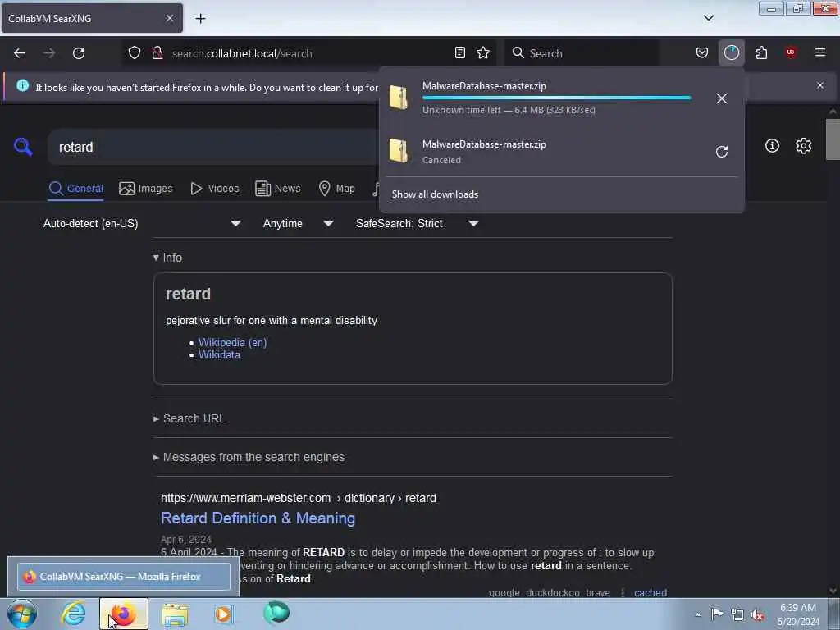Open Windows Explorer folder on taskbar
840x630 pixels.
point(176,614)
